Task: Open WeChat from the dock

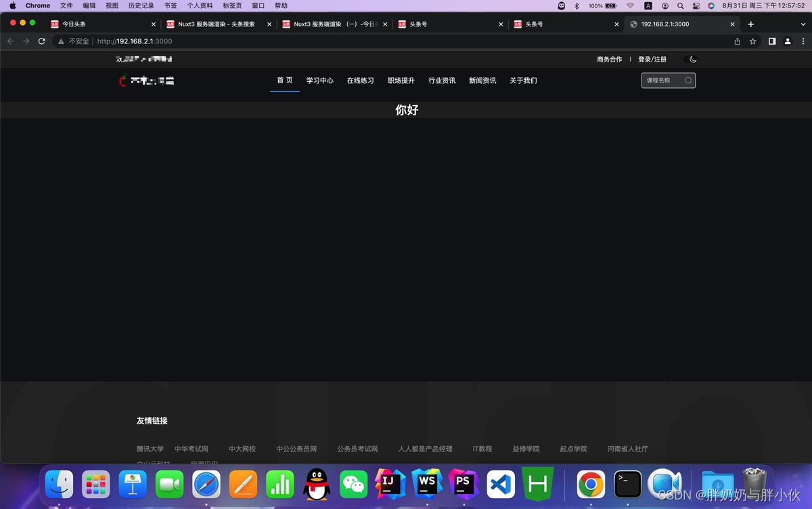Action: pos(353,484)
